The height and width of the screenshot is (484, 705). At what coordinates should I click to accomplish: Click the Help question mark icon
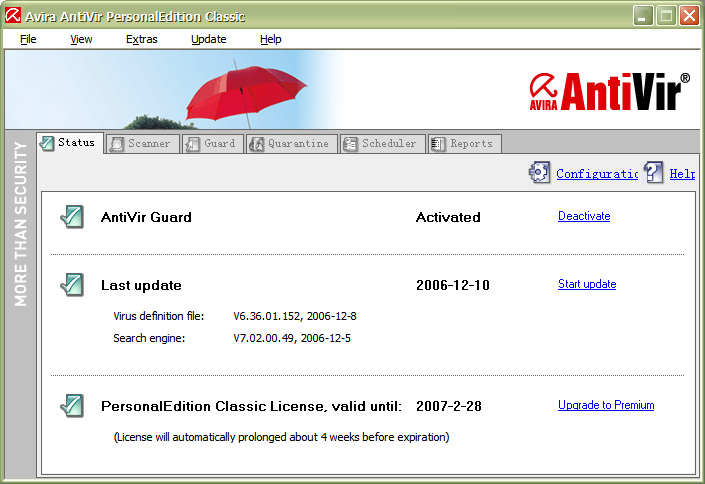point(653,172)
